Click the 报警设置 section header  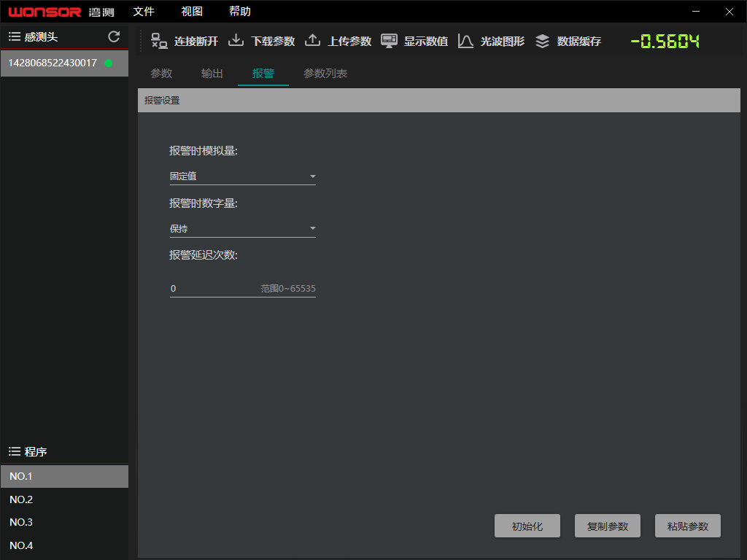(438, 100)
